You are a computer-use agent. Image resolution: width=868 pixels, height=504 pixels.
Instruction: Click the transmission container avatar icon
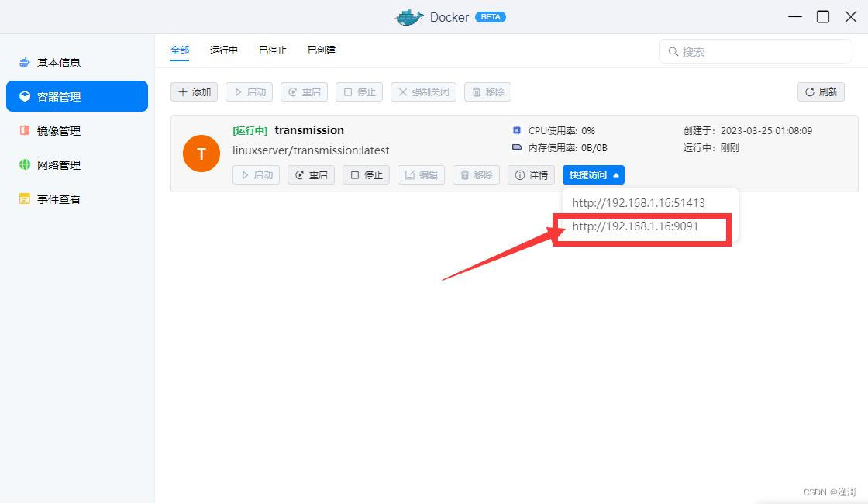click(201, 154)
